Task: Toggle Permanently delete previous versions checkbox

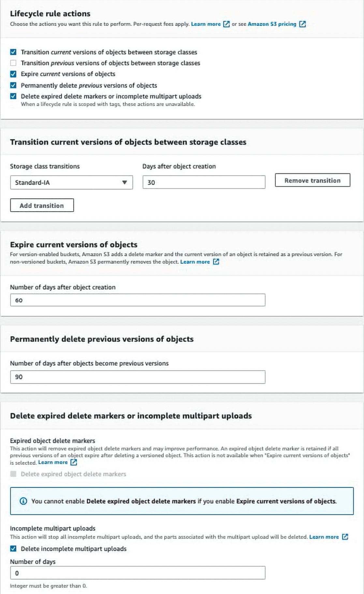Action: tap(13, 85)
